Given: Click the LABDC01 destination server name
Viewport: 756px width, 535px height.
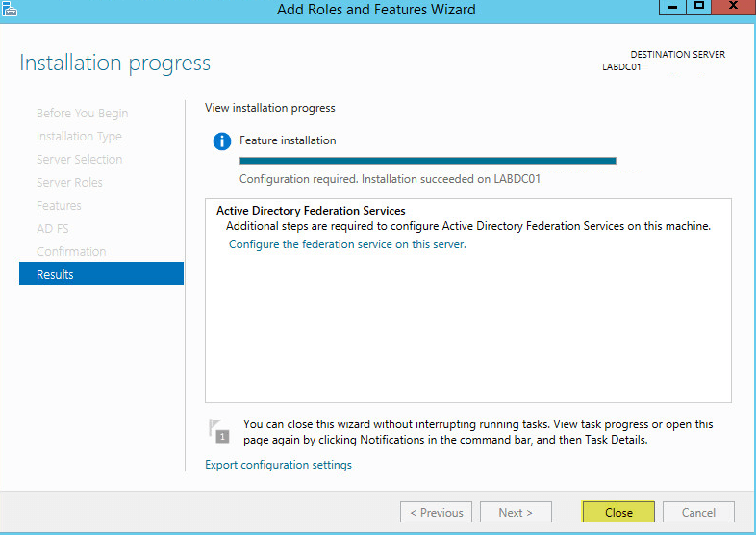Looking at the screenshot, I should point(621,67).
